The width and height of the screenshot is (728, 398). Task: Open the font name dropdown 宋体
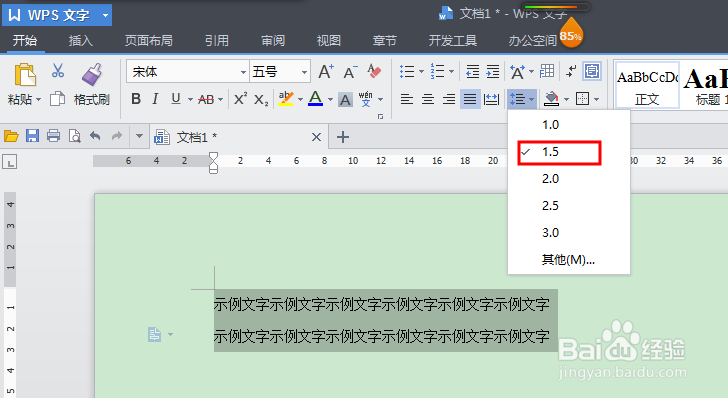[243, 72]
